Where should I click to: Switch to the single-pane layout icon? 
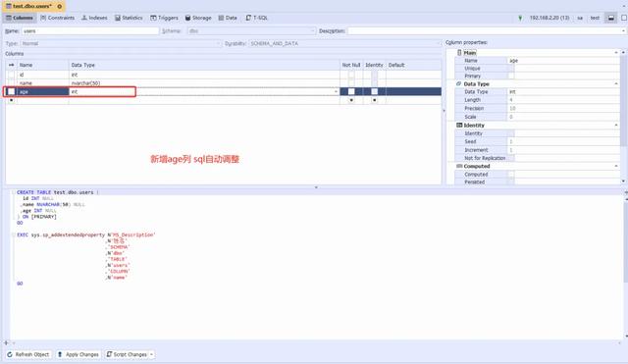(624, 18)
